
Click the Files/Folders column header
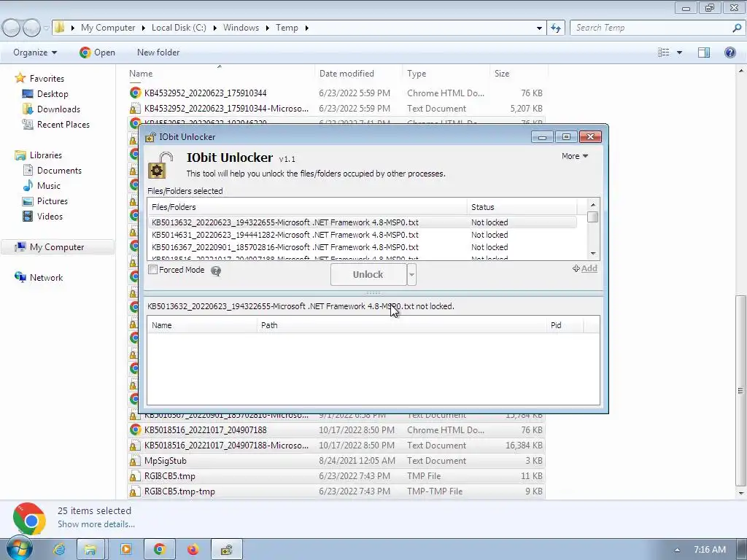click(x=307, y=207)
